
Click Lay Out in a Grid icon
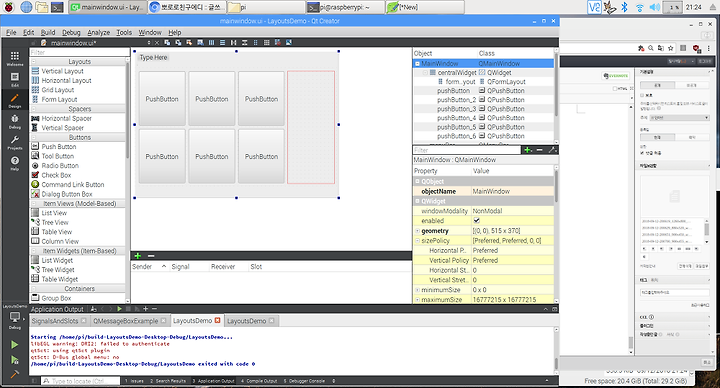[266, 42]
